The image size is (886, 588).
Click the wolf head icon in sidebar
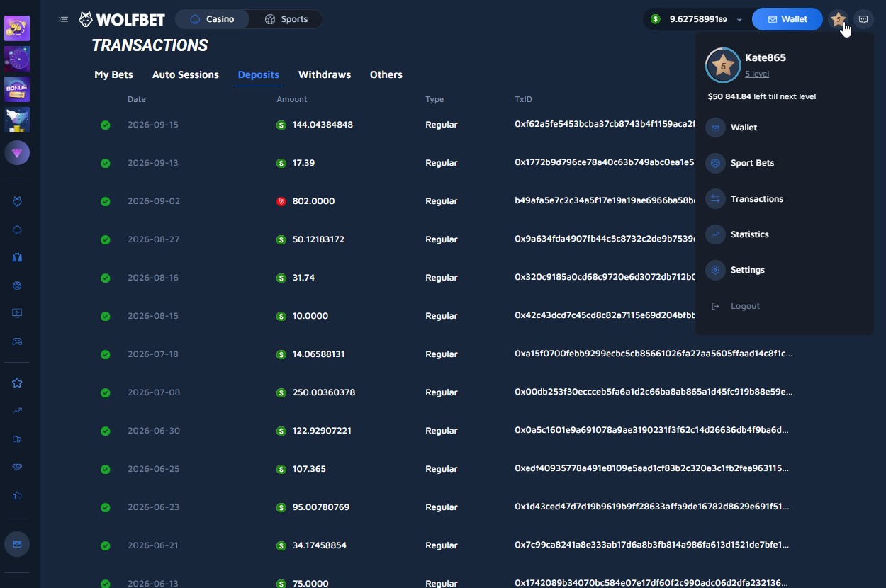[17, 202]
